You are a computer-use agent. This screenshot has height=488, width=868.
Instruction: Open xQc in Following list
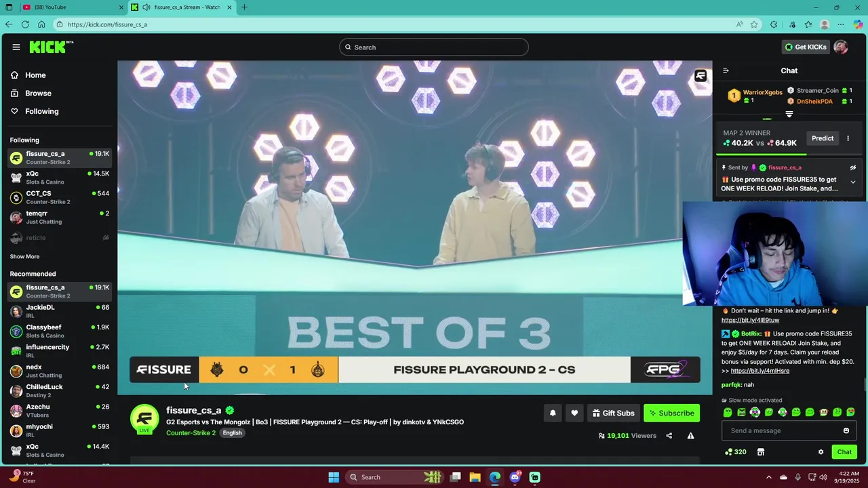pyautogui.click(x=60, y=178)
